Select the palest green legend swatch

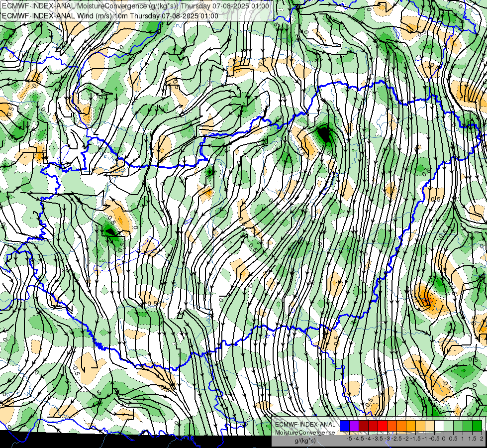(449, 426)
